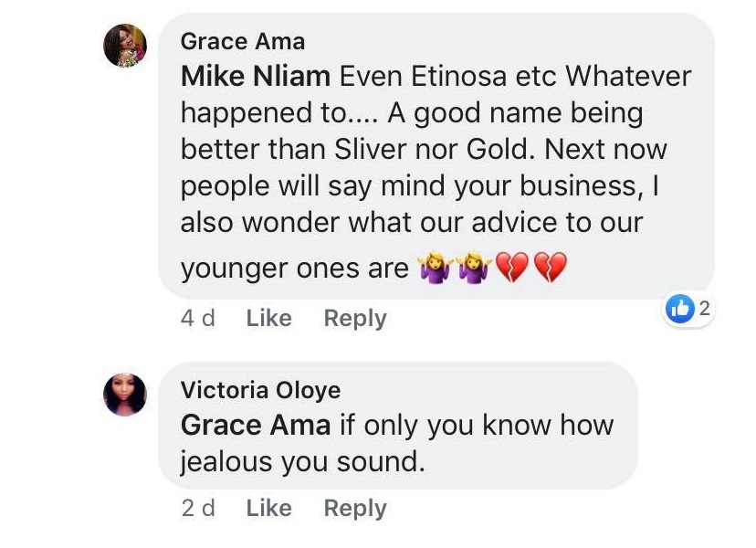Like Victoria Oloye's reply
This screenshot has height=548, width=756.
(268, 508)
